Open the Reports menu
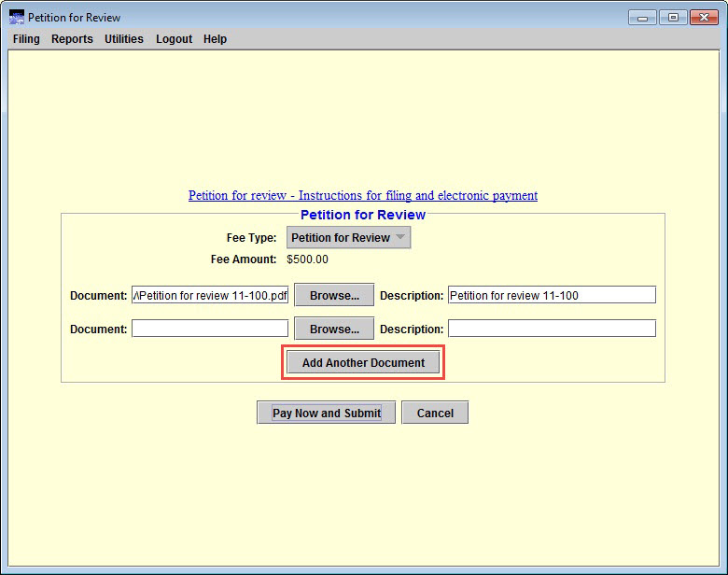Image resolution: width=728 pixels, height=575 pixels. click(72, 39)
